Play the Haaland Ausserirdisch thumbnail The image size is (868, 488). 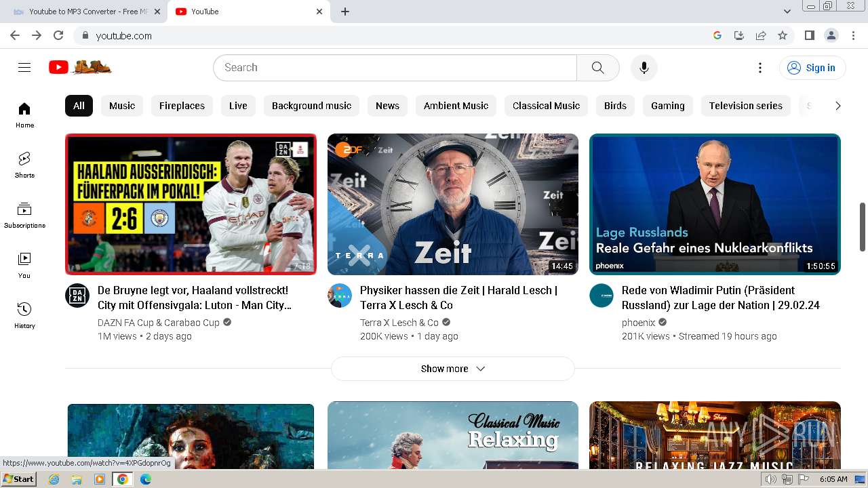pyautogui.click(x=191, y=204)
